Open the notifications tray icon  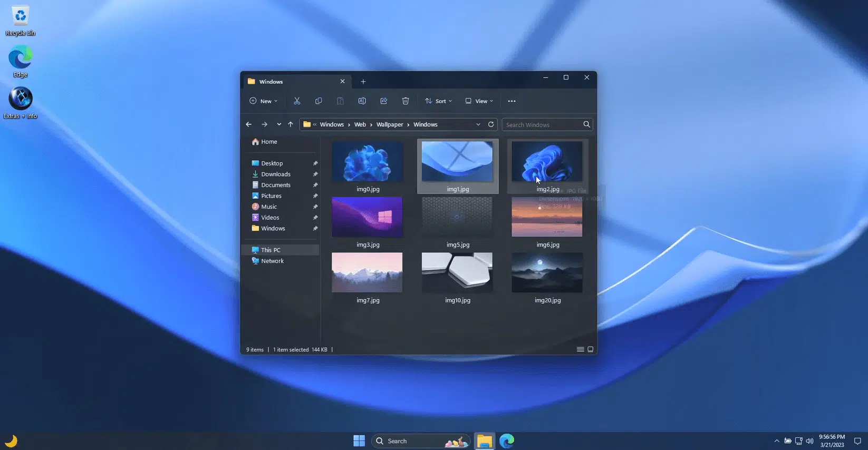click(x=857, y=441)
